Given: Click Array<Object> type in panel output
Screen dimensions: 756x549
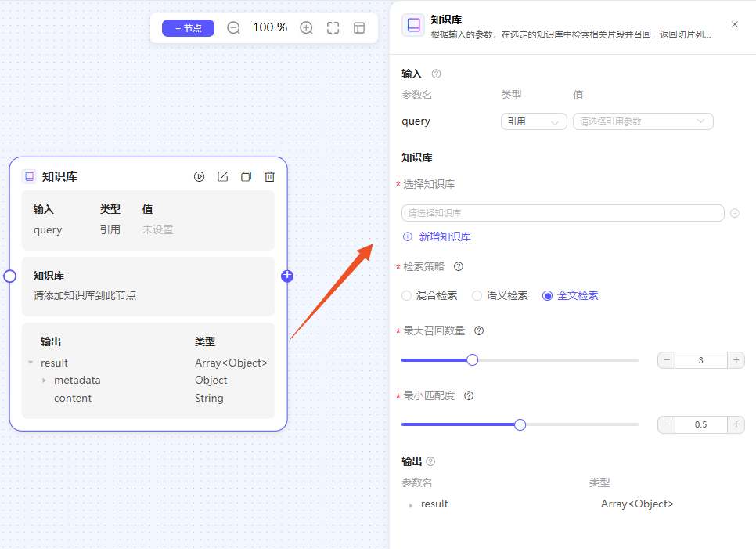Looking at the screenshot, I should [637, 504].
